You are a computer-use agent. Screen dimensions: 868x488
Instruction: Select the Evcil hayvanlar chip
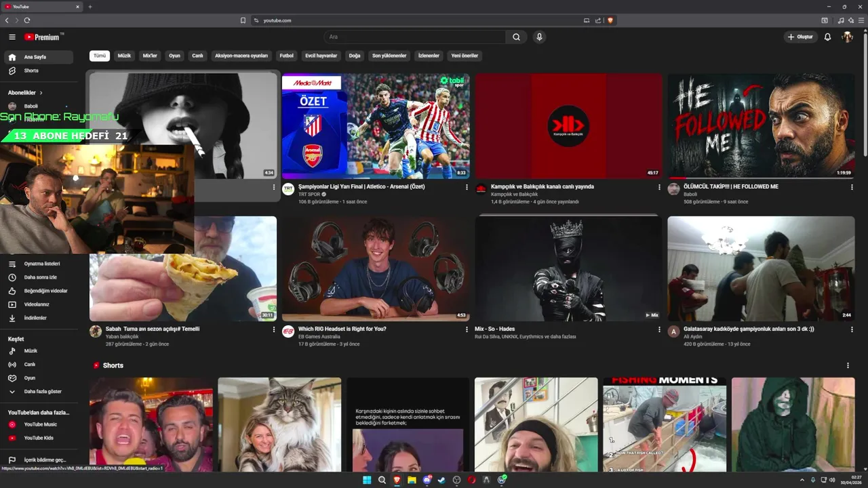[x=321, y=56]
